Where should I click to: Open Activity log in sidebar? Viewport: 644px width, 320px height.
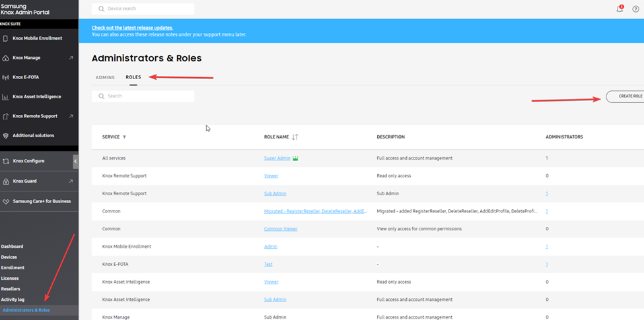click(13, 300)
